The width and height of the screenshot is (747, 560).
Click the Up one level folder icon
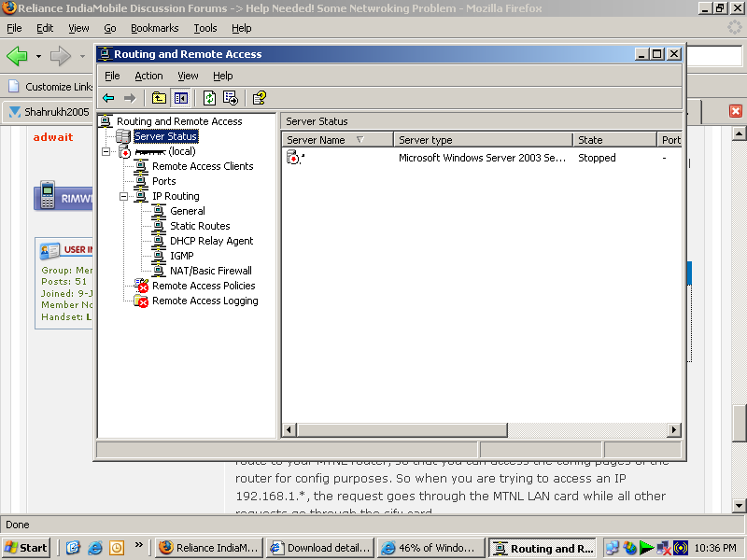coord(159,98)
